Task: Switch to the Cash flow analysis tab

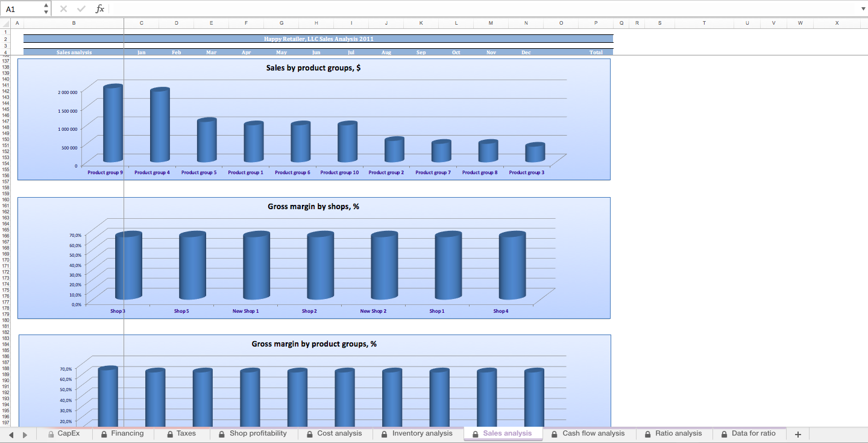Action: click(593, 433)
